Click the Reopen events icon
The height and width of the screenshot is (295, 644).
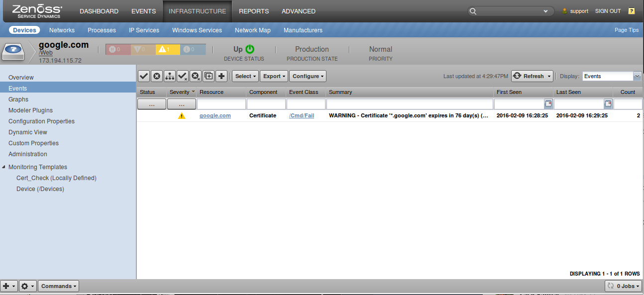pos(196,76)
